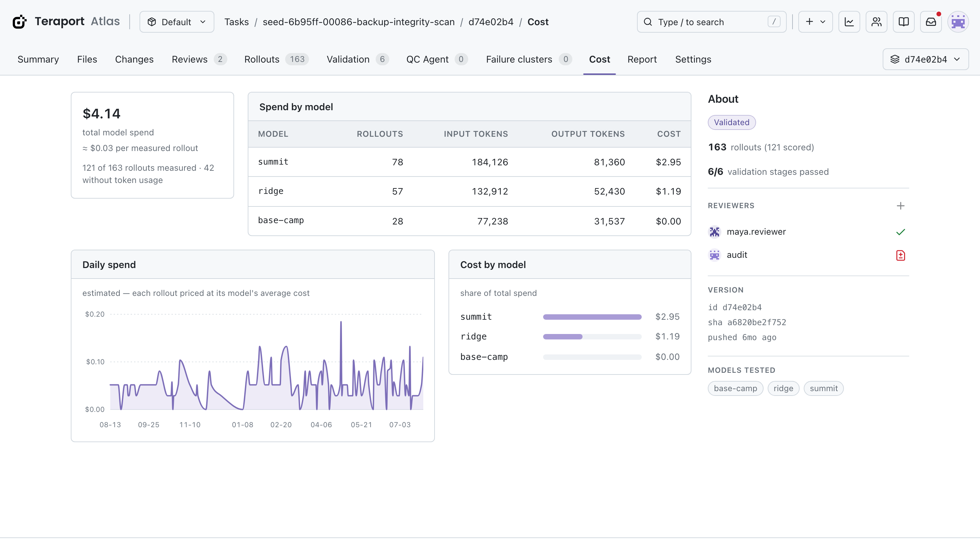Click the 184,126 input tokens cell

[x=490, y=162]
